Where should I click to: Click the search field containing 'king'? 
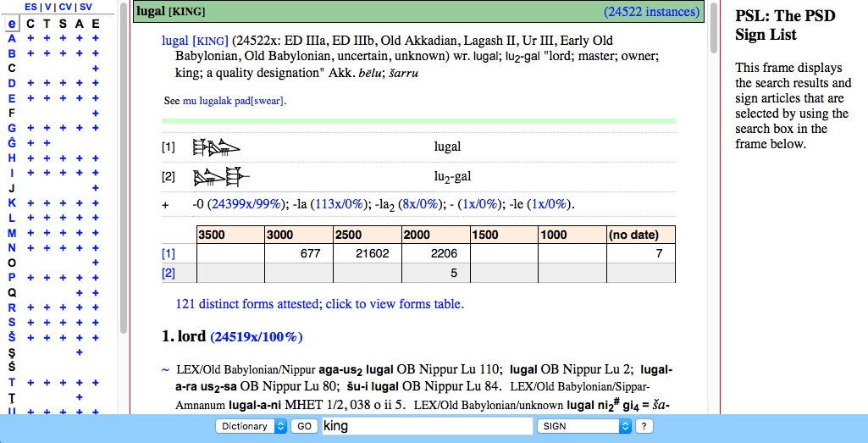click(426, 426)
